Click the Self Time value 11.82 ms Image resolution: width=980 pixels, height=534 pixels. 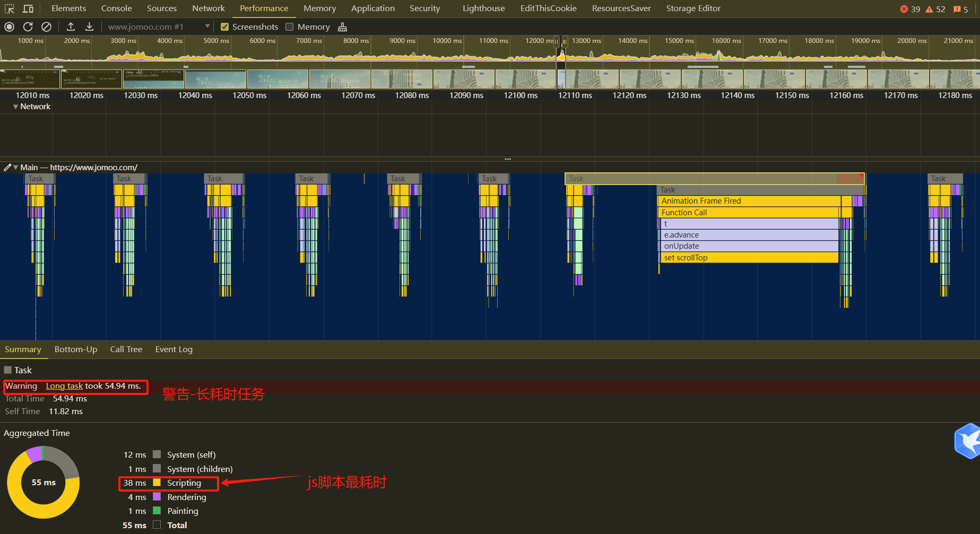point(66,412)
